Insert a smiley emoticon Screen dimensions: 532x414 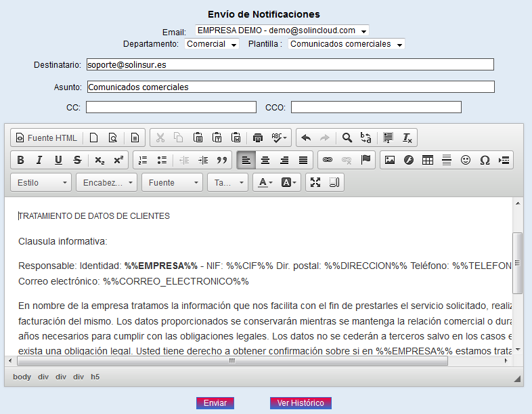click(466, 160)
